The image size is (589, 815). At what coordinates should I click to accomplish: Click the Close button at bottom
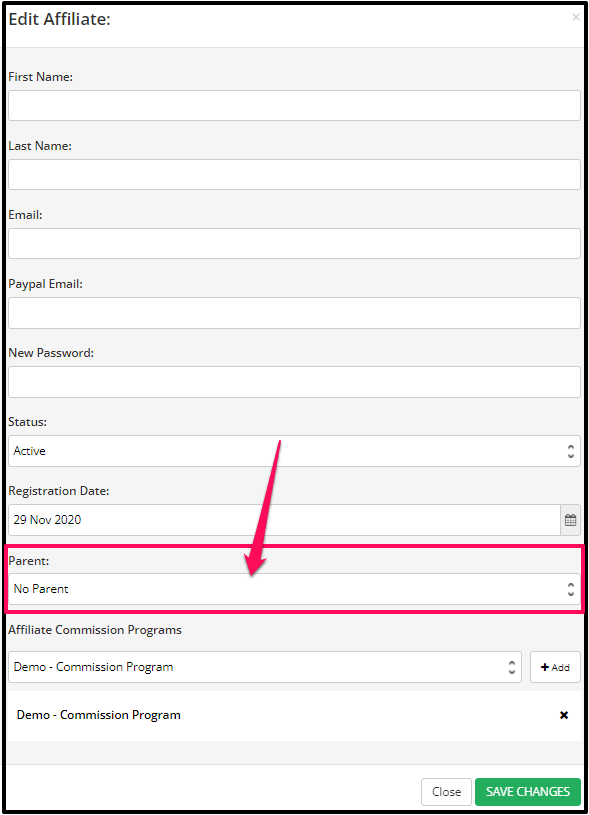(446, 792)
